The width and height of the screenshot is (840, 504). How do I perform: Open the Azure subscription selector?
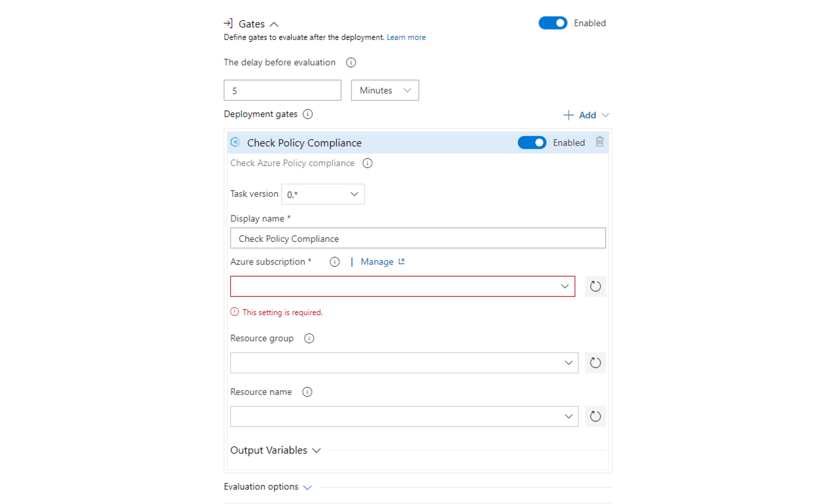(x=564, y=286)
